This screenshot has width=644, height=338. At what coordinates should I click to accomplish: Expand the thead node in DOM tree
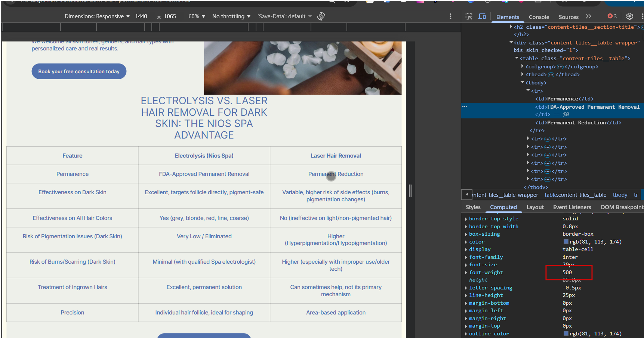click(x=523, y=75)
